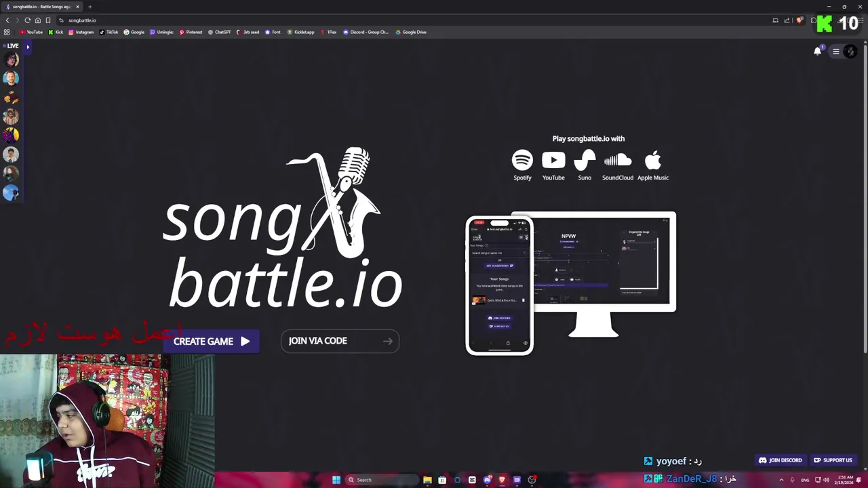Viewport: 868px width, 488px height.
Task: Open the Pinterest bookmark
Action: point(191,32)
